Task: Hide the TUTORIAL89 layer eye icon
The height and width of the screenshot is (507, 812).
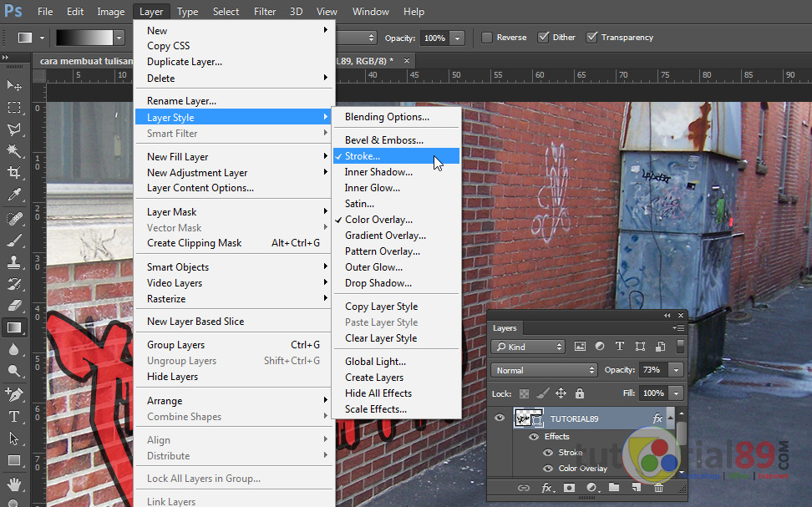Action: tap(500, 418)
